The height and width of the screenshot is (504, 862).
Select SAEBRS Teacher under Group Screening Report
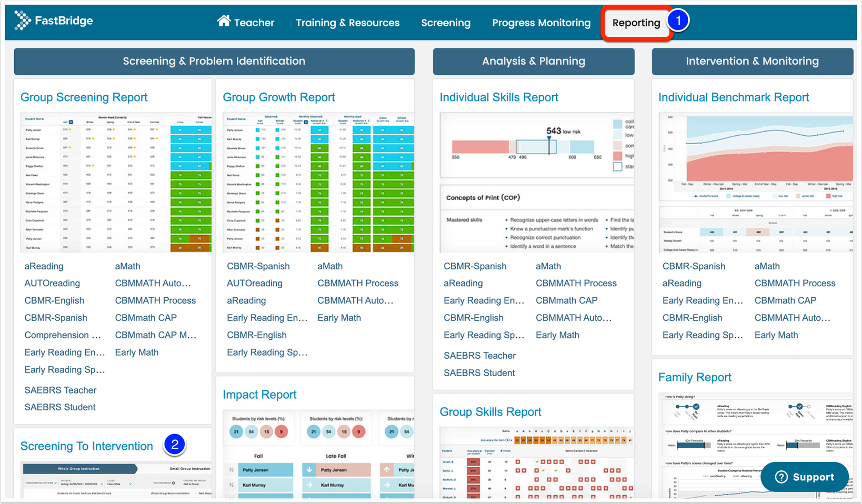click(60, 390)
